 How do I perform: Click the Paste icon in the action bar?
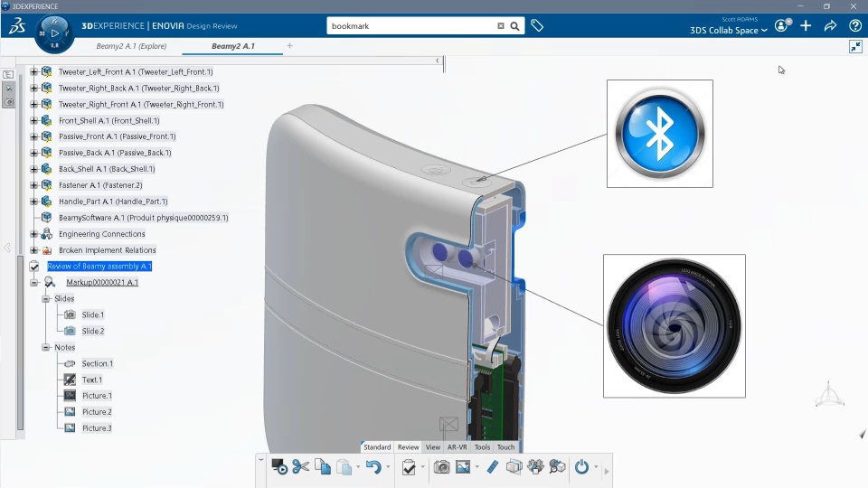pos(344,467)
